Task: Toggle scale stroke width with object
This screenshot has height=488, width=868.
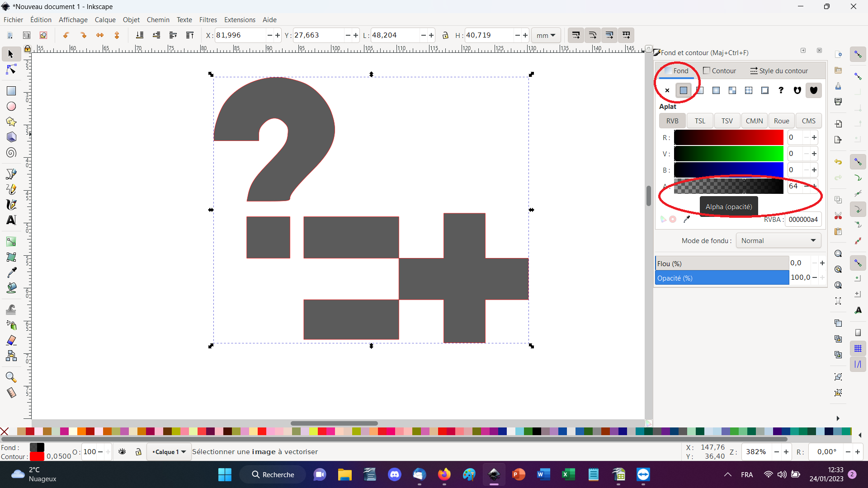Action: coord(576,35)
